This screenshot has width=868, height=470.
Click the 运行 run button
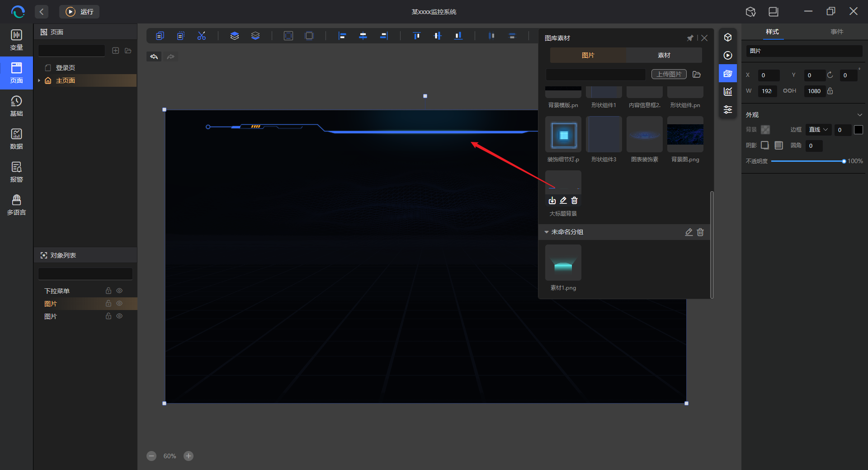point(80,12)
